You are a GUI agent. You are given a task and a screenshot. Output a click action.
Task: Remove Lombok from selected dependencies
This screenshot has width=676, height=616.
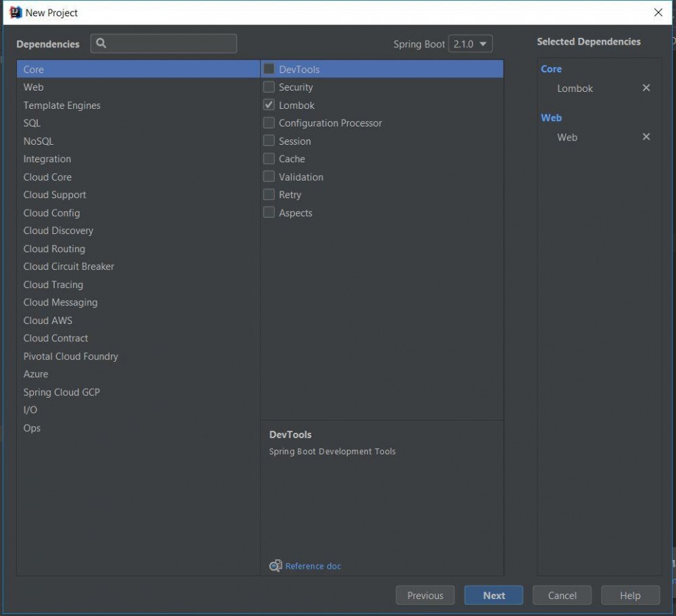click(646, 88)
